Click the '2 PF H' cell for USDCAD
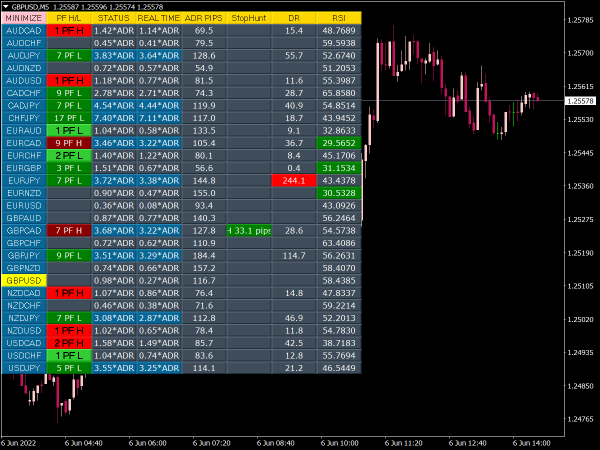This screenshot has height=450, width=600. [x=69, y=343]
